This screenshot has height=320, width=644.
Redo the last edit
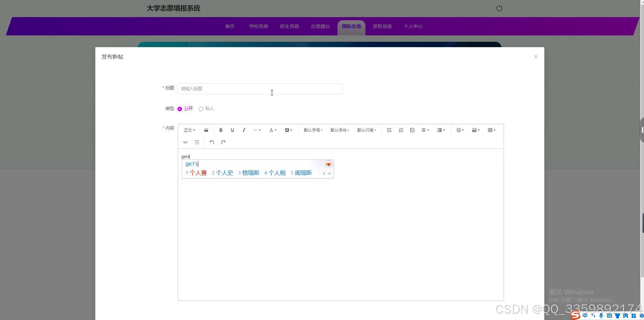click(x=223, y=142)
